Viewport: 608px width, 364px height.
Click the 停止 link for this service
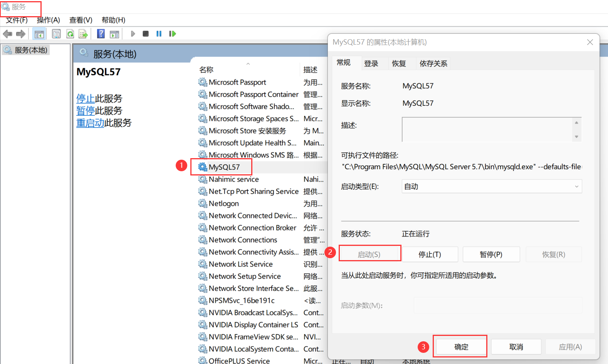click(x=86, y=99)
